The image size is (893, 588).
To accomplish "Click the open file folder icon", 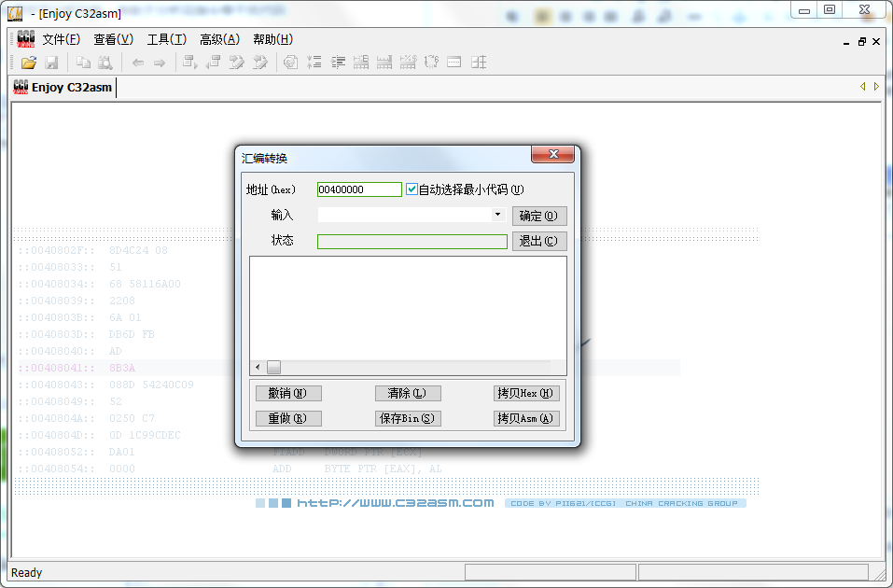I will 28,63.
